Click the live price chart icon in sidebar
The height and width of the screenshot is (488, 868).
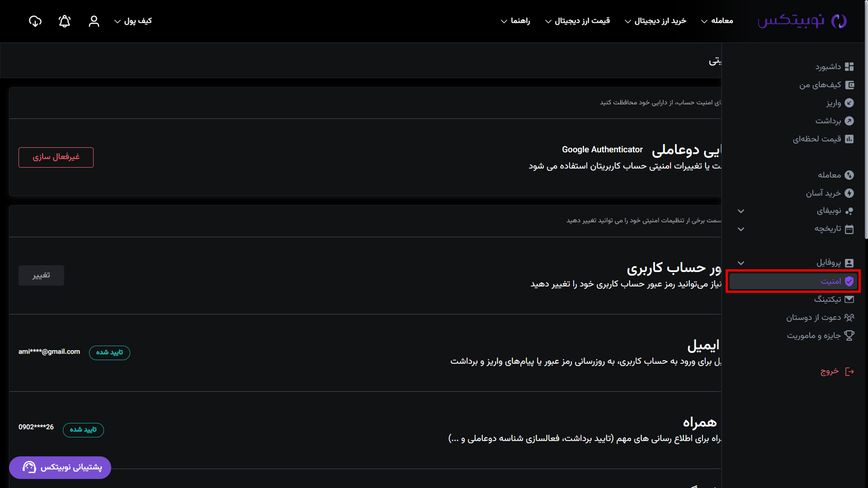pos(849,139)
